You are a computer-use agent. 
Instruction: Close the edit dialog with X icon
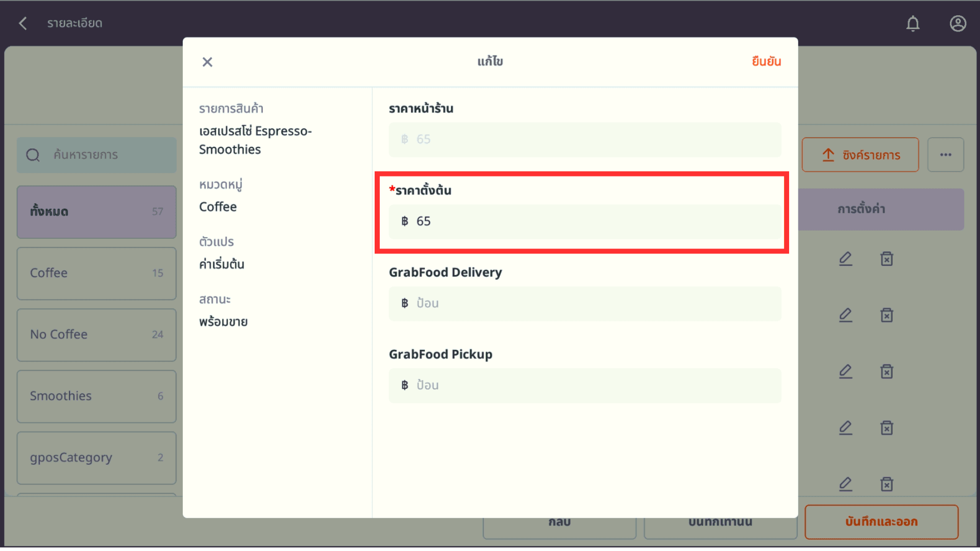click(x=207, y=62)
